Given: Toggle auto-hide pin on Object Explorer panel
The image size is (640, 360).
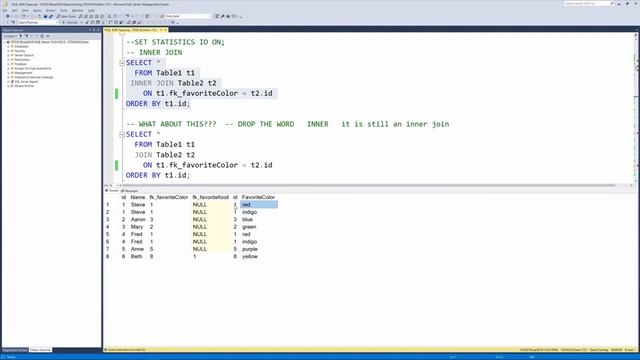Looking at the screenshot, I should tap(94, 30).
